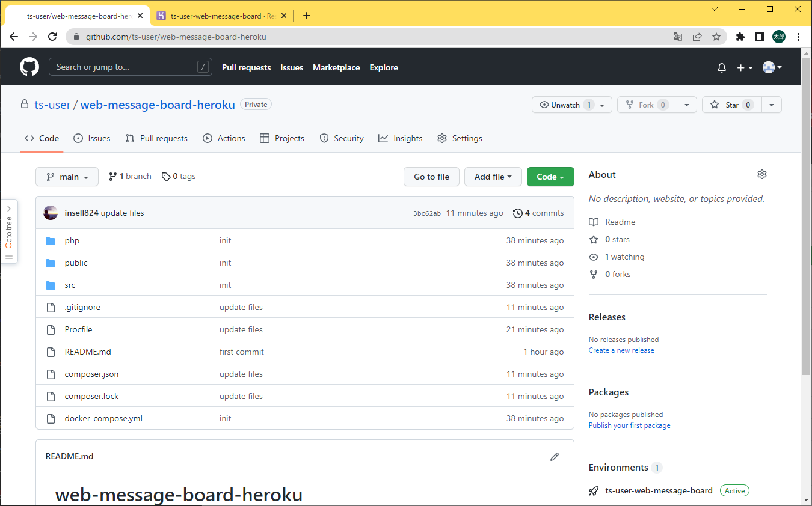Open the public folder

point(76,263)
